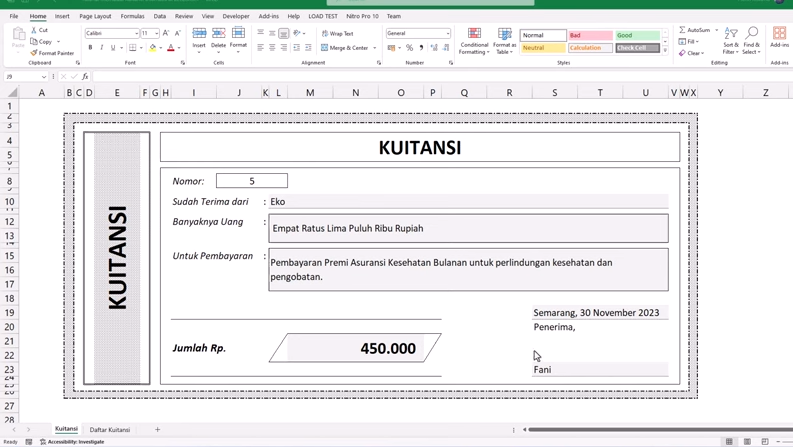Select column M header
The image size is (793, 447).
pyautogui.click(x=310, y=93)
